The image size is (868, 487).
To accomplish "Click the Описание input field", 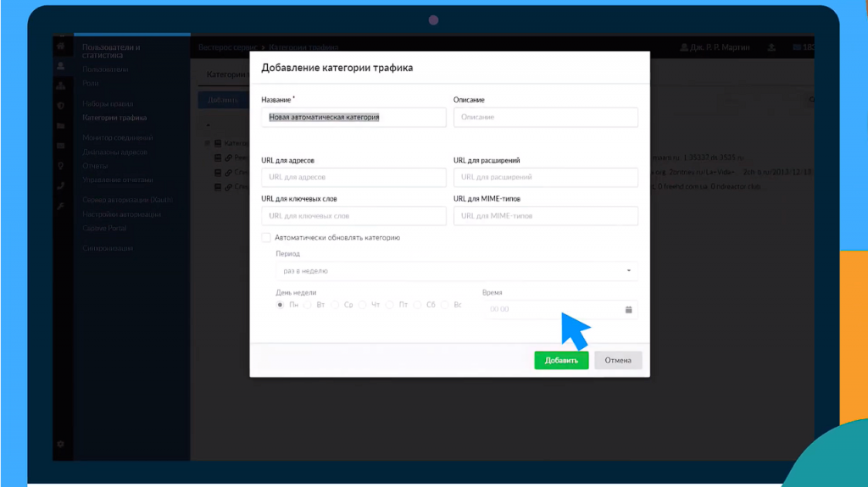I will (546, 118).
